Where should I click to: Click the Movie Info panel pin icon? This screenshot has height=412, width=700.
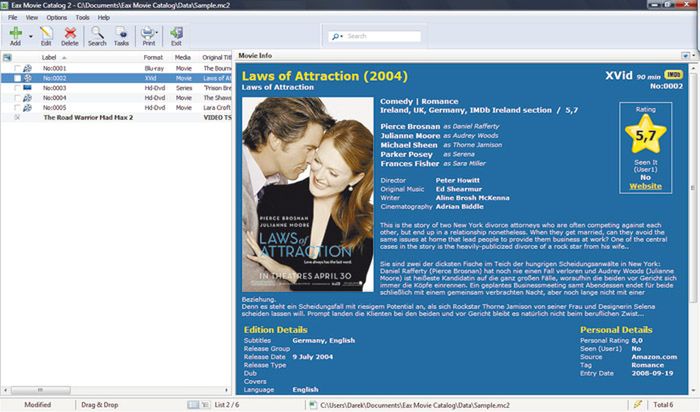click(685, 56)
